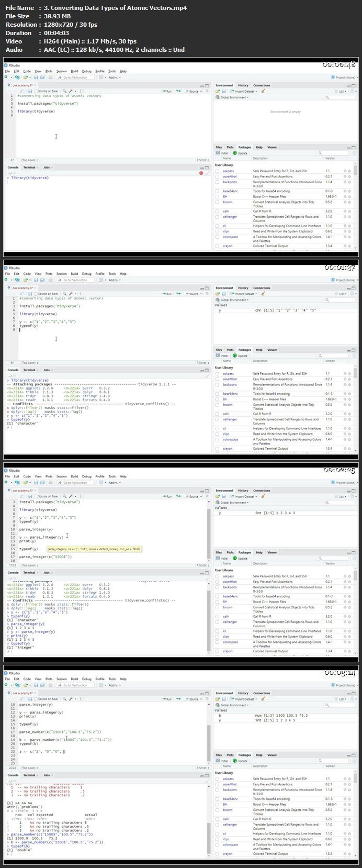Check the backports package box in 00:01:37 frame
Image resolution: width=362 pixels, height=868 pixels.
[218, 385]
